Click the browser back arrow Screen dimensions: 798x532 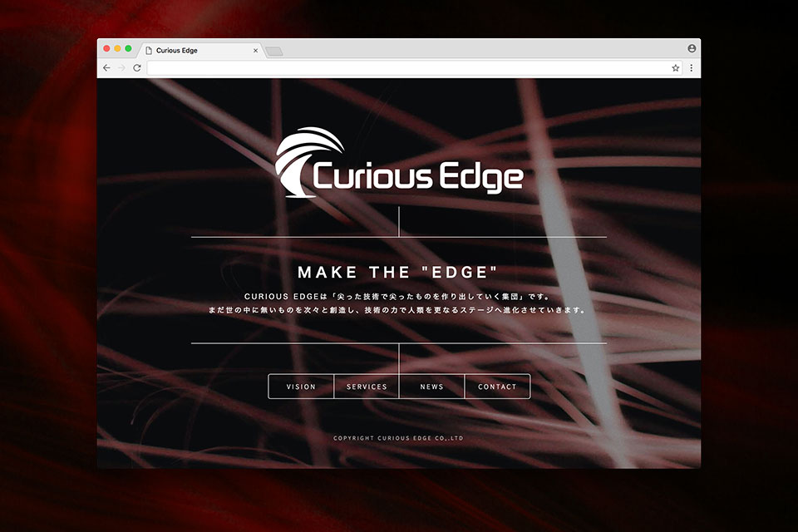coord(106,67)
